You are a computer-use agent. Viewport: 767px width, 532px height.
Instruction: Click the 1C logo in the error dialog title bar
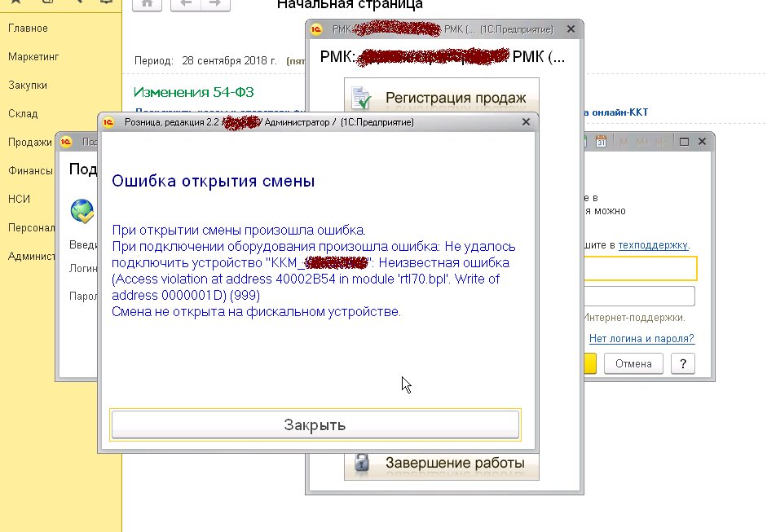(x=108, y=121)
